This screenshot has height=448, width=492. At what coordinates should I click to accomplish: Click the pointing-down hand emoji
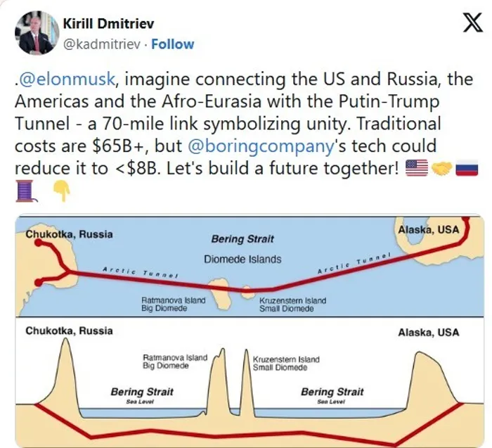click(61, 191)
